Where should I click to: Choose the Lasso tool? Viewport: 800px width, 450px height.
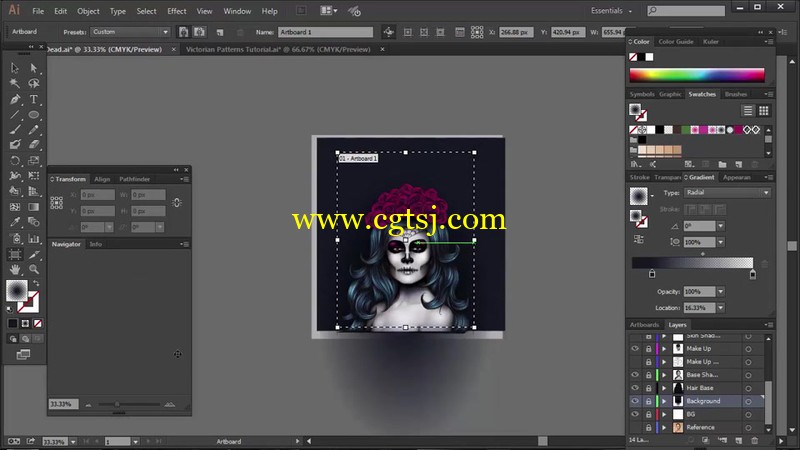click(x=34, y=83)
